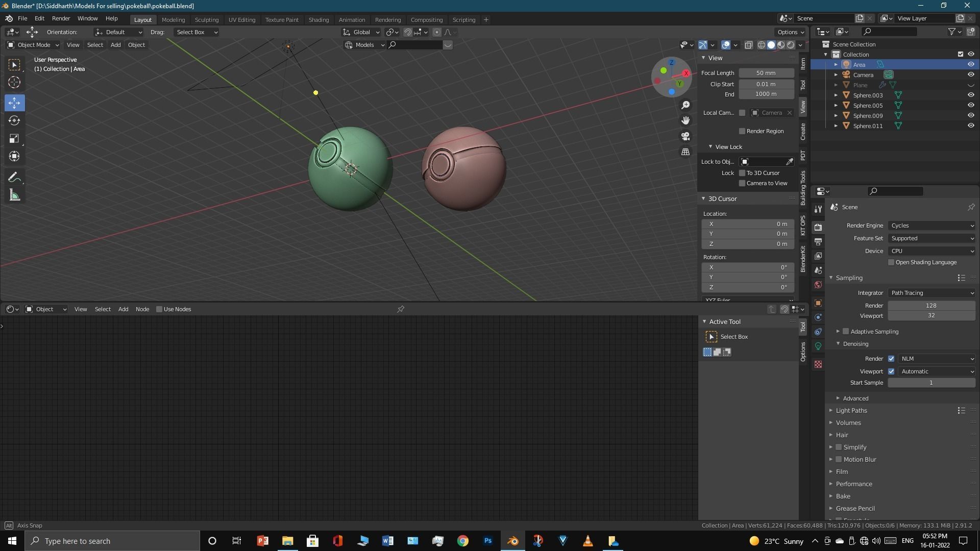
Task: Select the Measure tool
Action: click(x=14, y=195)
